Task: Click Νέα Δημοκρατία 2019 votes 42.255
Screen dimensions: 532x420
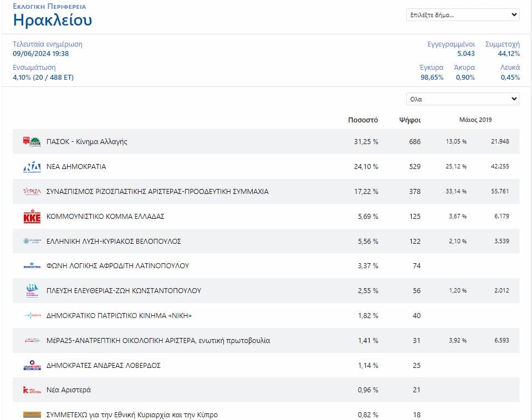Action: [500, 166]
